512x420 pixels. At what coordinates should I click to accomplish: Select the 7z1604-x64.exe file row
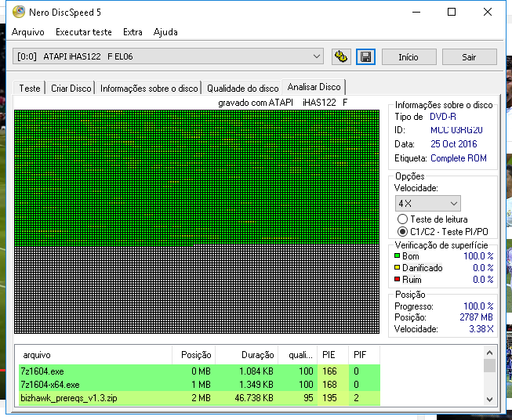pyautogui.click(x=199, y=385)
